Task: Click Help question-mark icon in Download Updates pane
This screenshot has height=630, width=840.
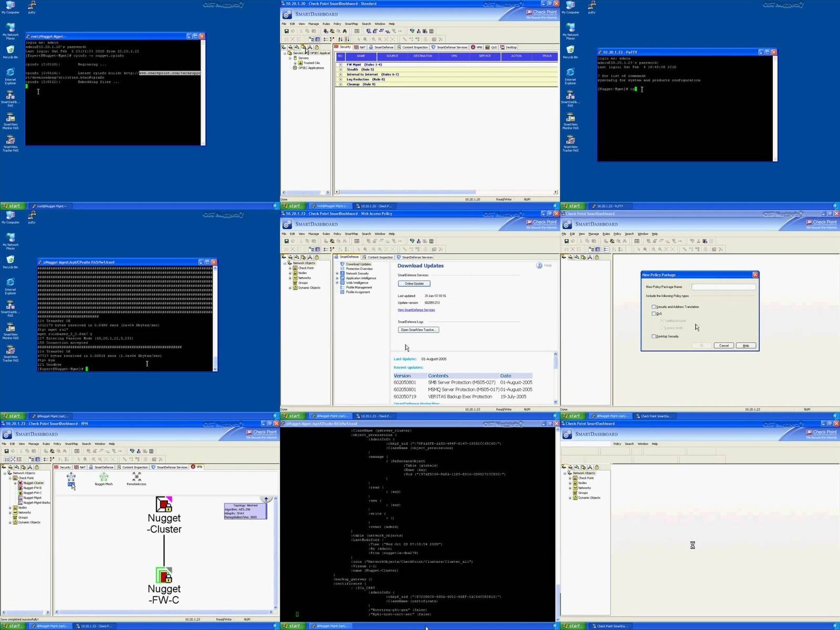Action: pyautogui.click(x=539, y=265)
